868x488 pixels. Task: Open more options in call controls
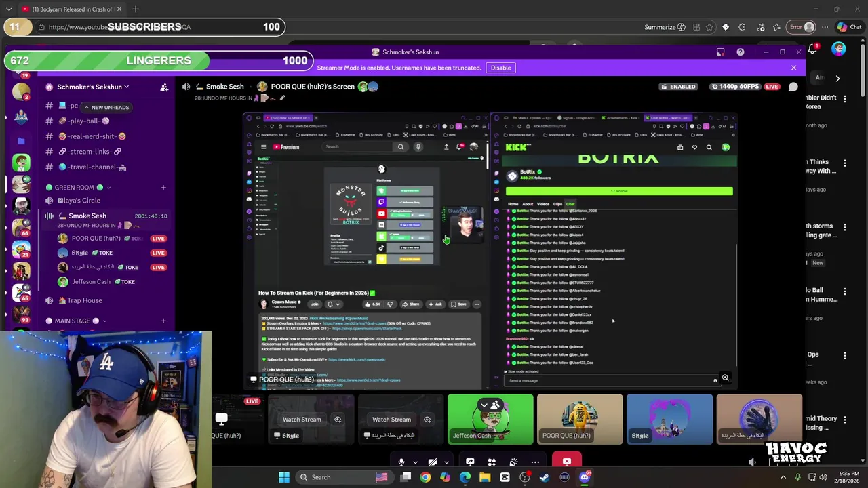[535, 462]
